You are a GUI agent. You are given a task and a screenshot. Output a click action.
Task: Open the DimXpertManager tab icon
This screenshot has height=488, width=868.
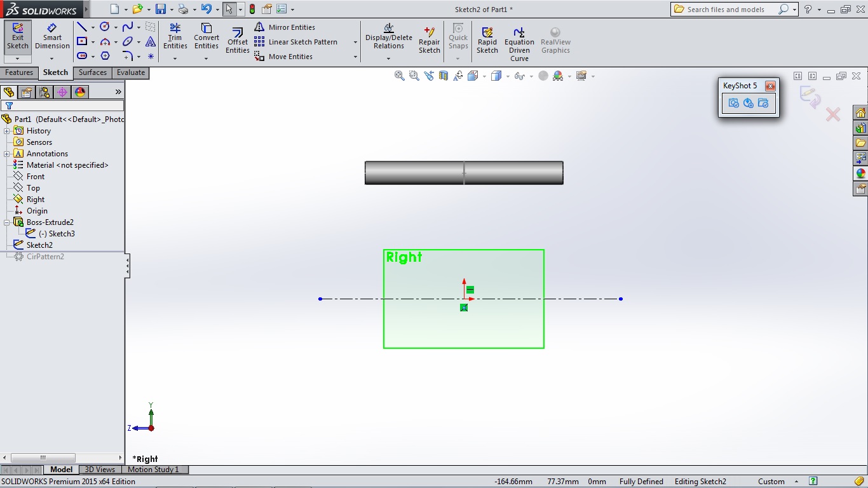pos(62,92)
